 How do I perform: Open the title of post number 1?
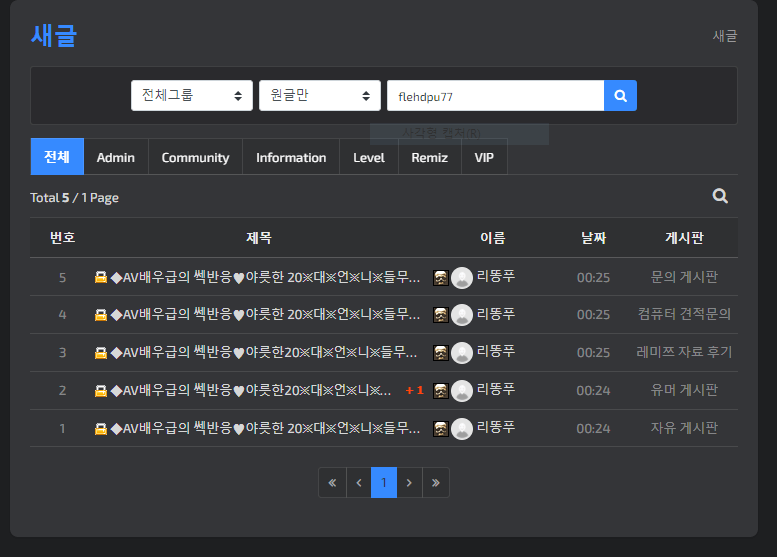point(265,428)
